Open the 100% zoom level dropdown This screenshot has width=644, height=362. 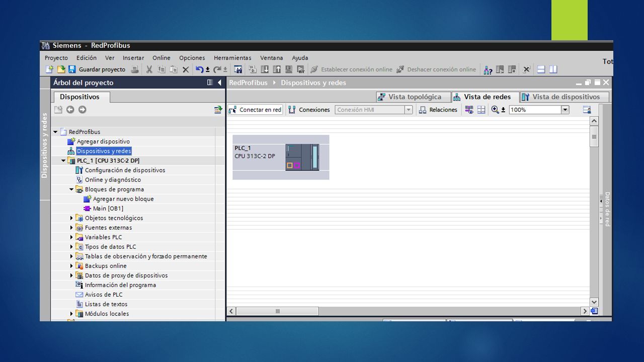(565, 110)
